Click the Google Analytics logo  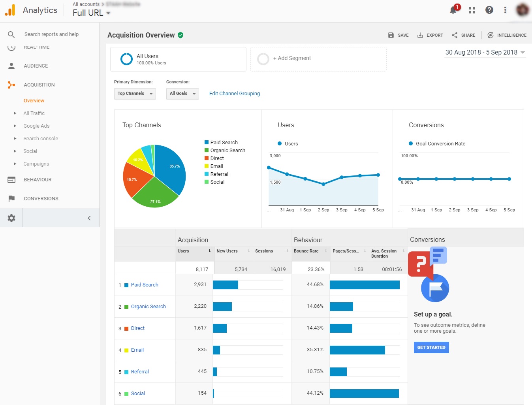pyautogui.click(x=10, y=10)
